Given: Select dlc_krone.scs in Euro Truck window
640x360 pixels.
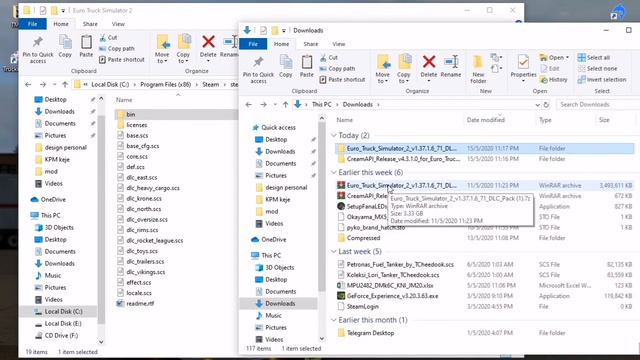Looking at the screenshot, I should point(144,198).
